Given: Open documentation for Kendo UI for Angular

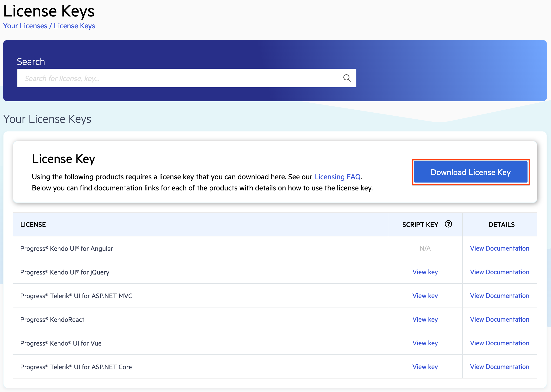Looking at the screenshot, I should point(499,248).
